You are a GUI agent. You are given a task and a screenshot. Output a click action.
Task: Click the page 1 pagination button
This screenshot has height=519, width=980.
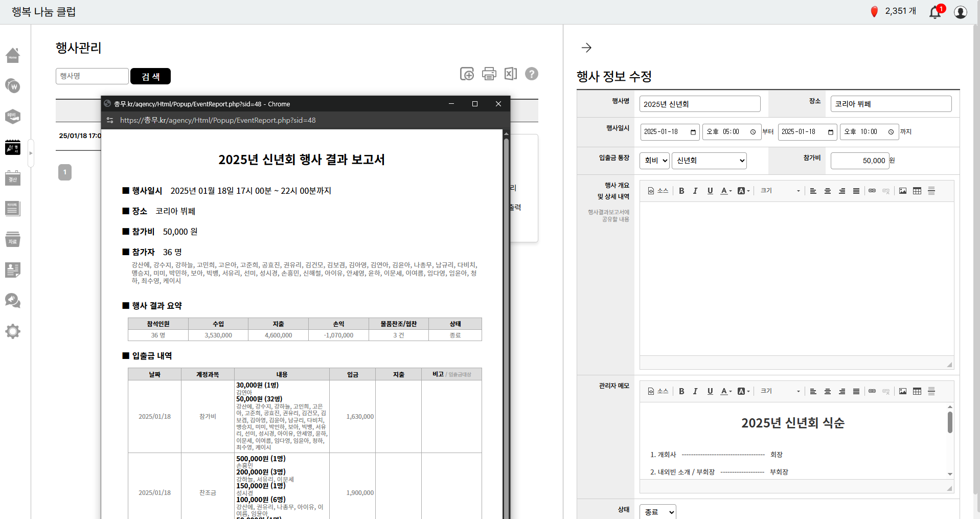(65, 172)
